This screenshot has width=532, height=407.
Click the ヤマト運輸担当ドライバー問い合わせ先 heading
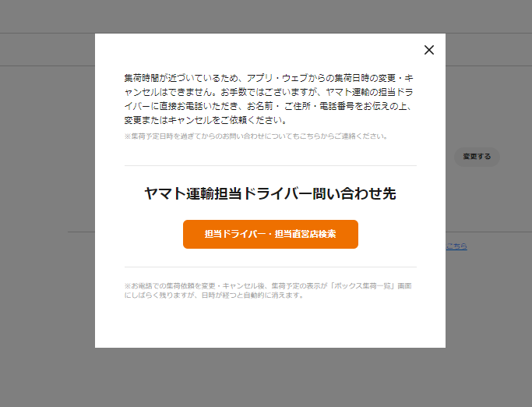tap(270, 194)
